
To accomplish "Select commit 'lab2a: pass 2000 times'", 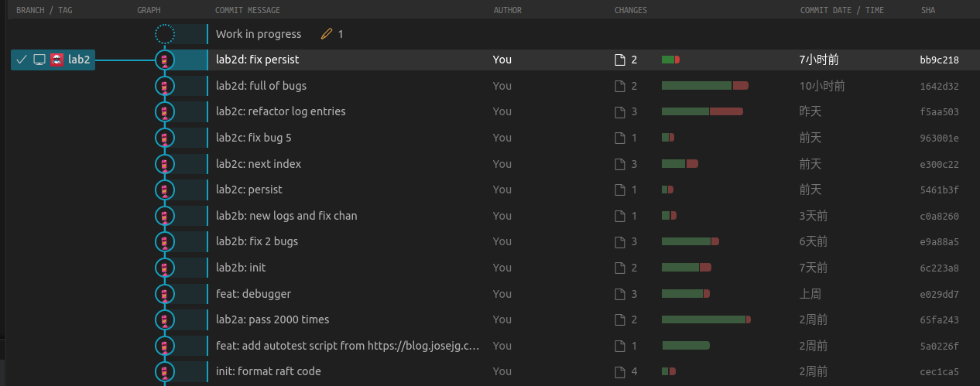I will (x=272, y=319).
